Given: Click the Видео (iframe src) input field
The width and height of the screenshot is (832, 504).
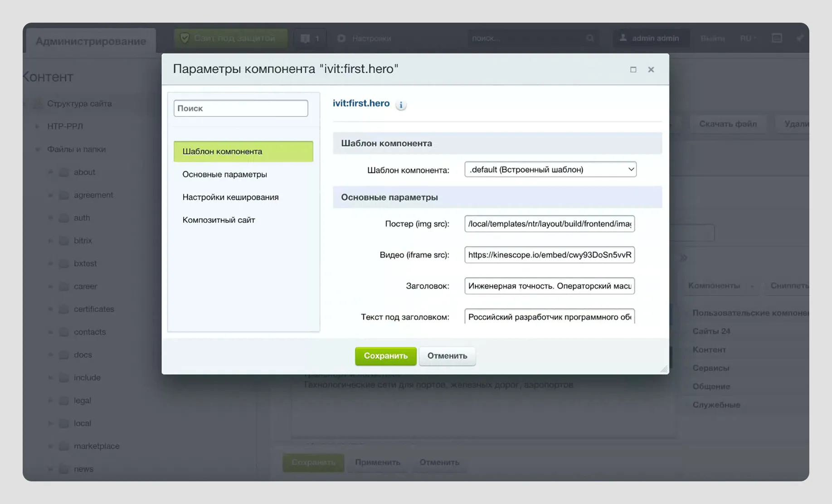Looking at the screenshot, I should pos(549,255).
